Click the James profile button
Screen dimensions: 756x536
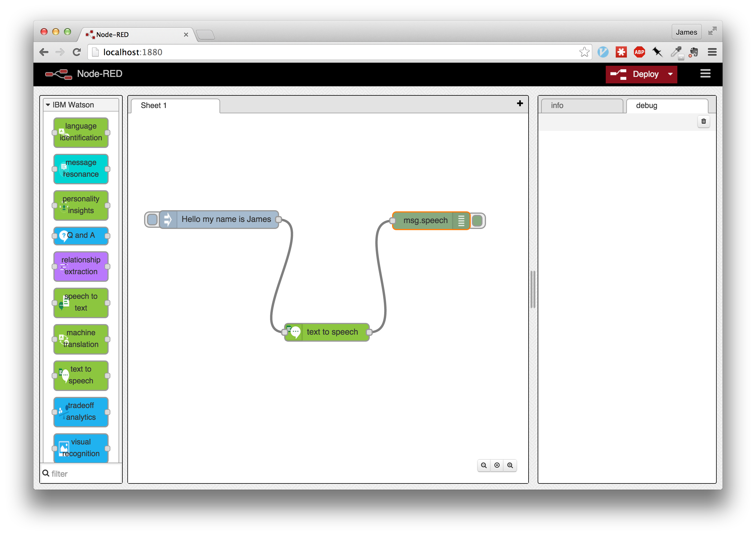tap(686, 32)
